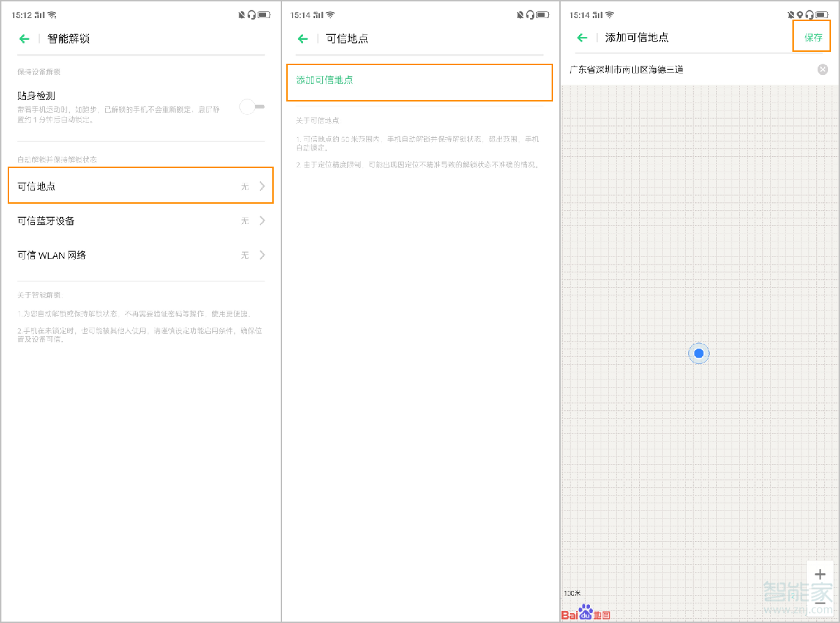Zoom in the map with the plus control

tap(820, 573)
